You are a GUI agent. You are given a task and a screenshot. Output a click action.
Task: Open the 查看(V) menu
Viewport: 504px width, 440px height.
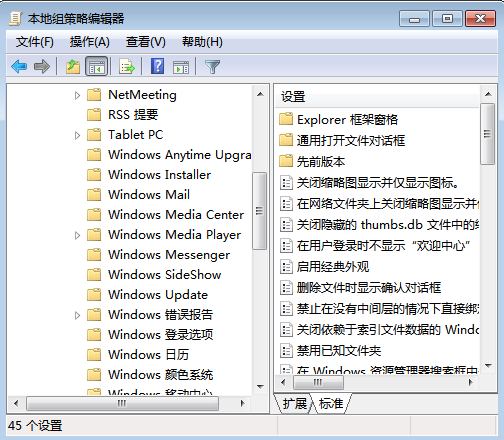[146, 42]
